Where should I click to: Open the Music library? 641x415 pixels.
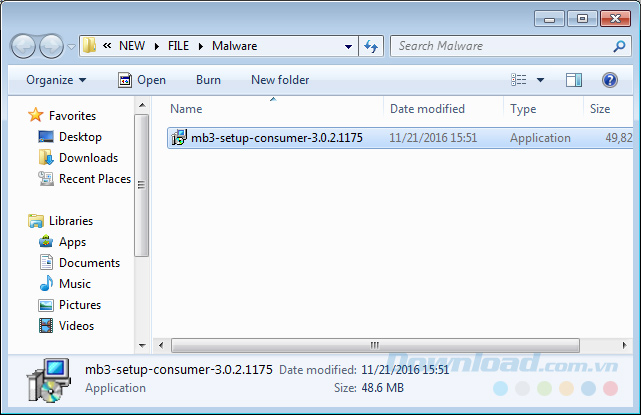click(x=75, y=284)
